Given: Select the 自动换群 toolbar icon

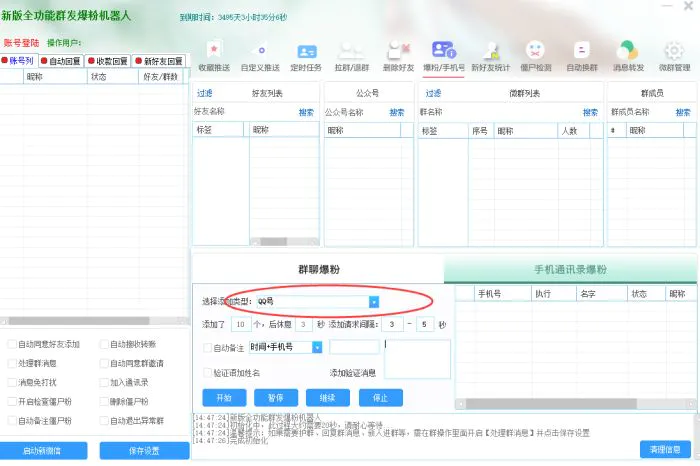Looking at the screenshot, I should (582, 56).
